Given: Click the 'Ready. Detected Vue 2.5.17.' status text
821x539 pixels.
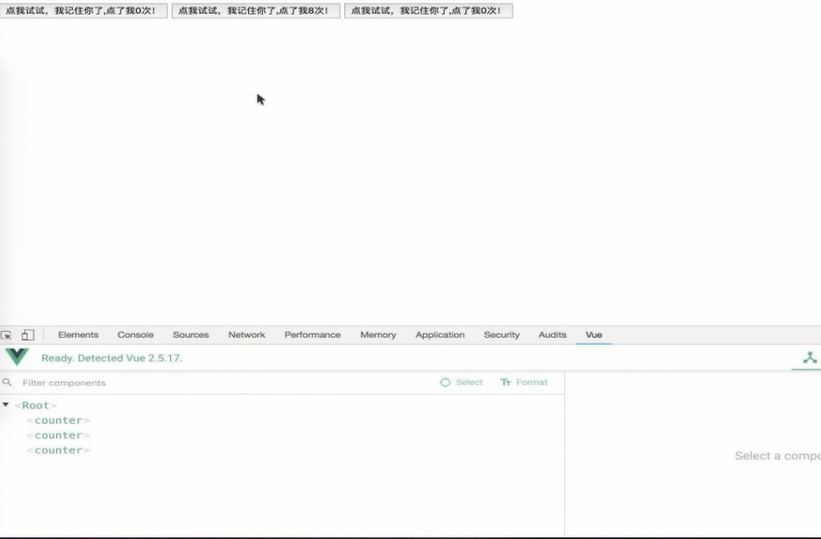Looking at the screenshot, I should [112, 358].
